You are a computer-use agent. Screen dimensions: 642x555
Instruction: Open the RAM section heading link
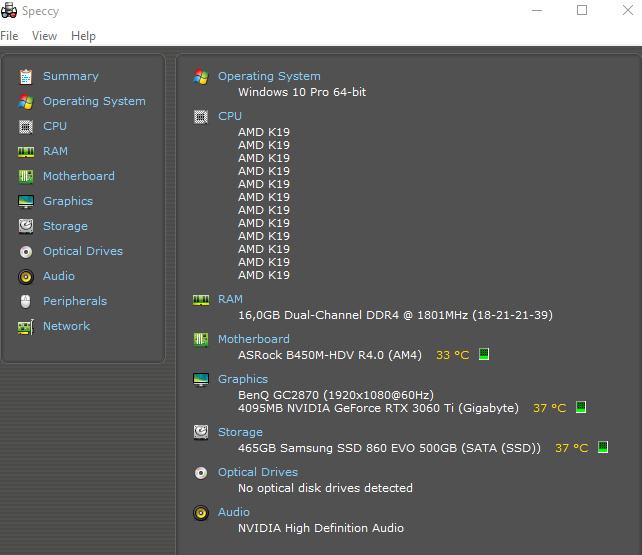tap(230, 299)
